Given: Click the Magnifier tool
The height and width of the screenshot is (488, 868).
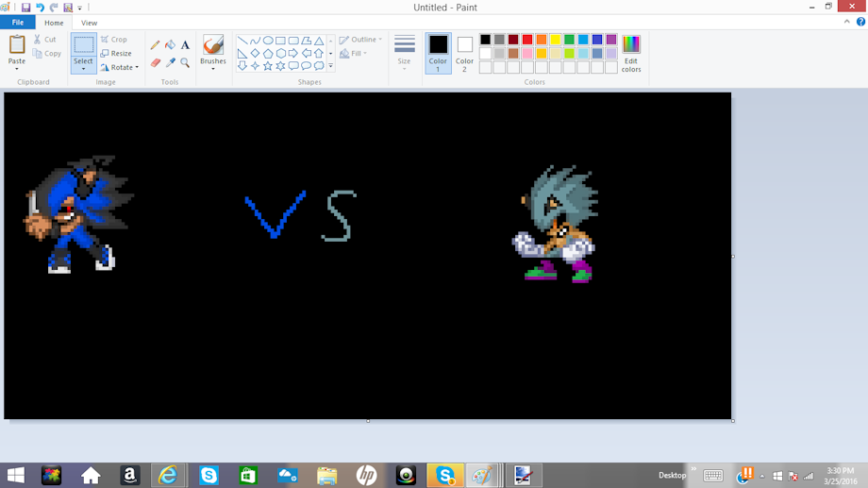Looking at the screenshot, I should [185, 63].
